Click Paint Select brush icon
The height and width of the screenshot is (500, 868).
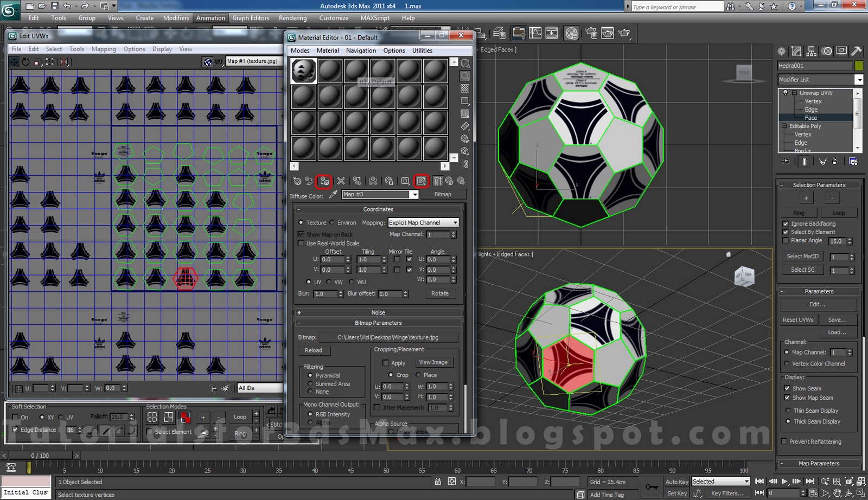point(202,432)
